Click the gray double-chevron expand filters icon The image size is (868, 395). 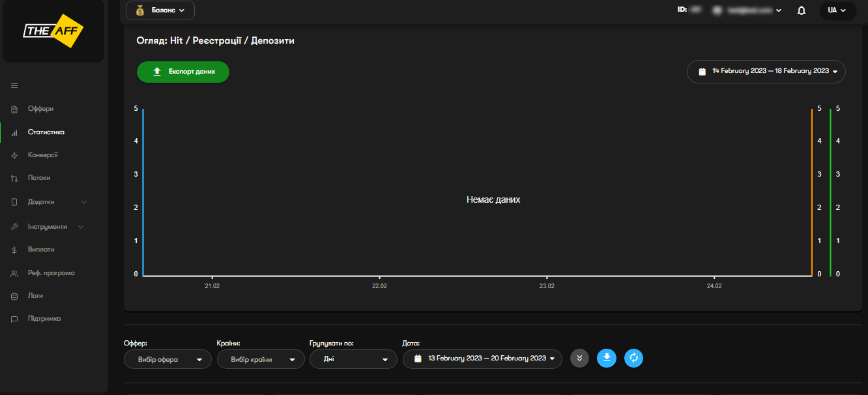[x=579, y=358]
